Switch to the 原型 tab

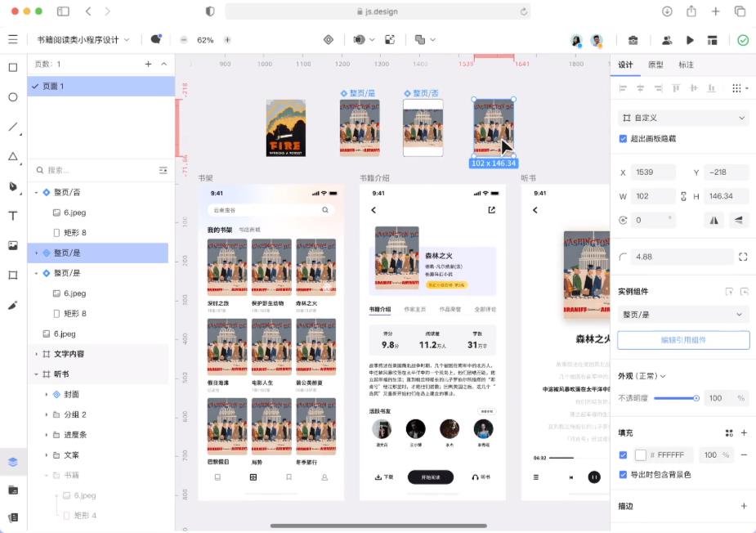pyautogui.click(x=658, y=65)
